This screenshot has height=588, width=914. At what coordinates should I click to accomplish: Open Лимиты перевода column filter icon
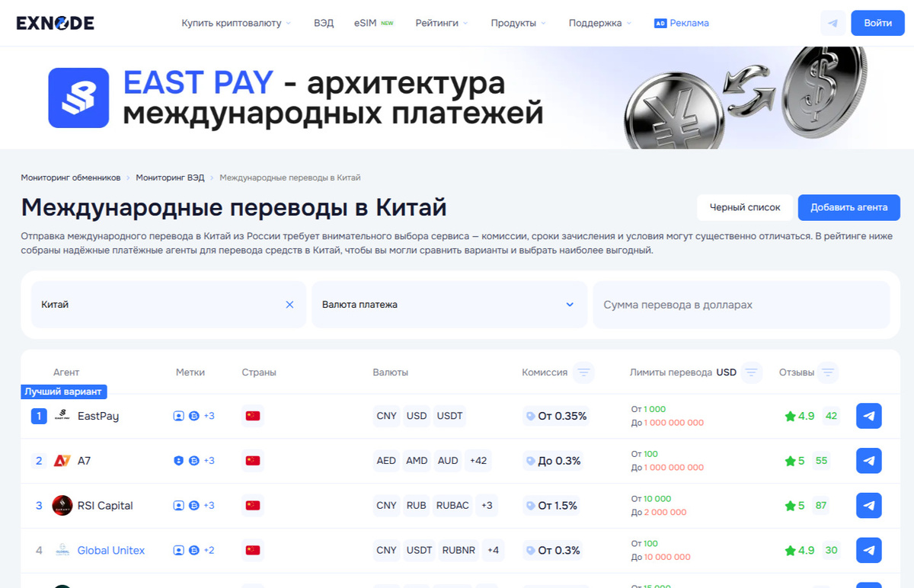[x=751, y=372]
